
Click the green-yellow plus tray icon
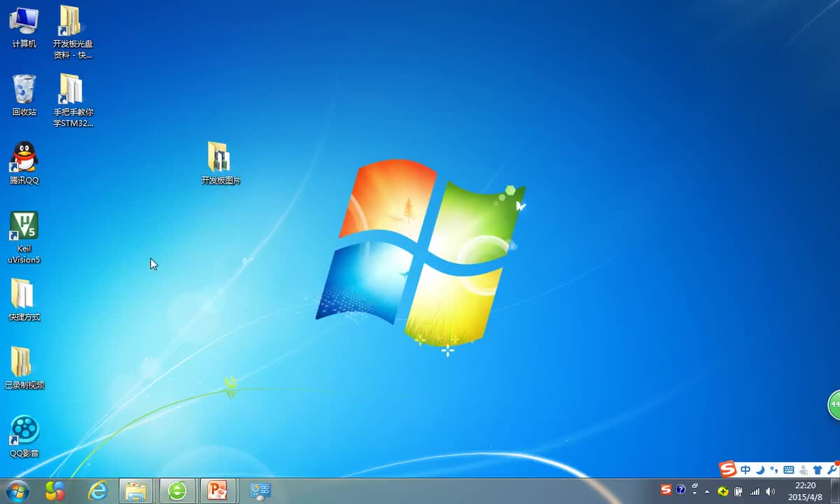pyautogui.click(x=723, y=491)
